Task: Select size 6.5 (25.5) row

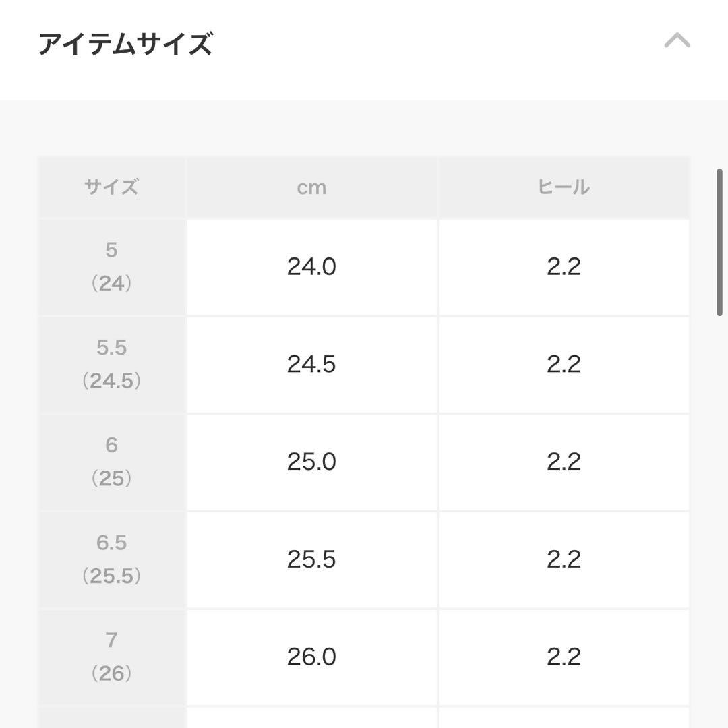Action: 111,559
